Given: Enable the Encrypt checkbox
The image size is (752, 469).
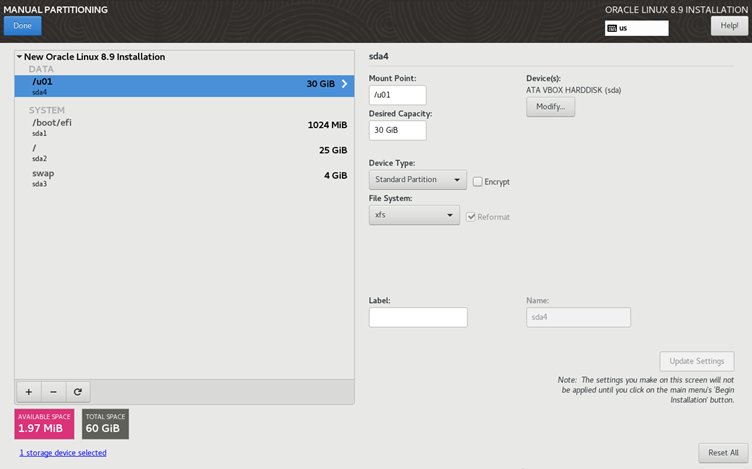Looking at the screenshot, I should click(x=478, y=182).
